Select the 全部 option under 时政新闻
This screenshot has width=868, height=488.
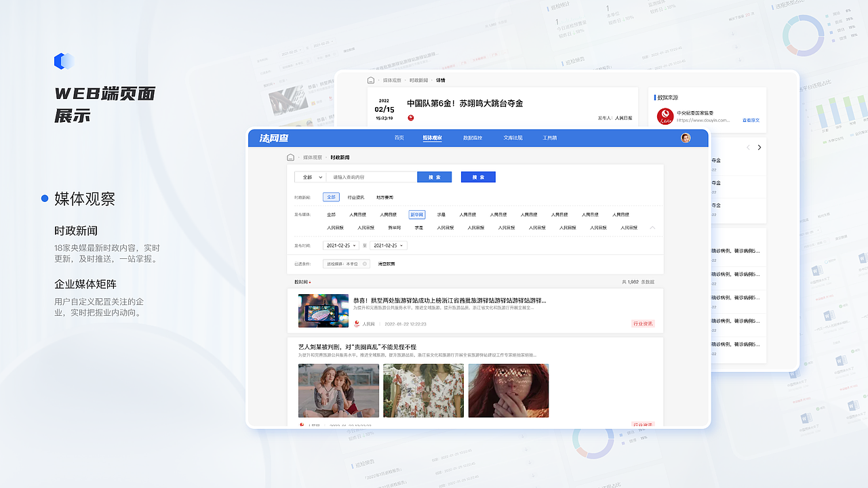tap(331, 197)
